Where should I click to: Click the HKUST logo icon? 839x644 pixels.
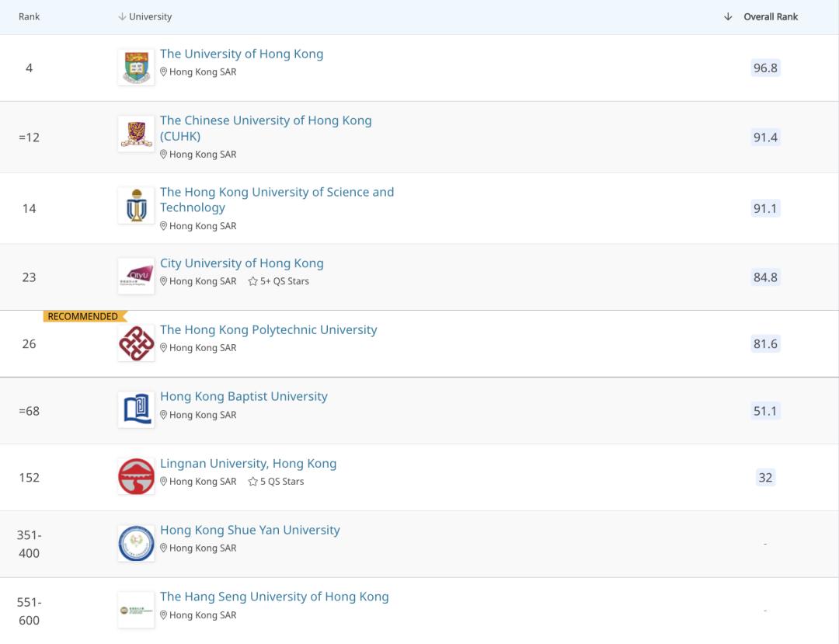[136, 206]
